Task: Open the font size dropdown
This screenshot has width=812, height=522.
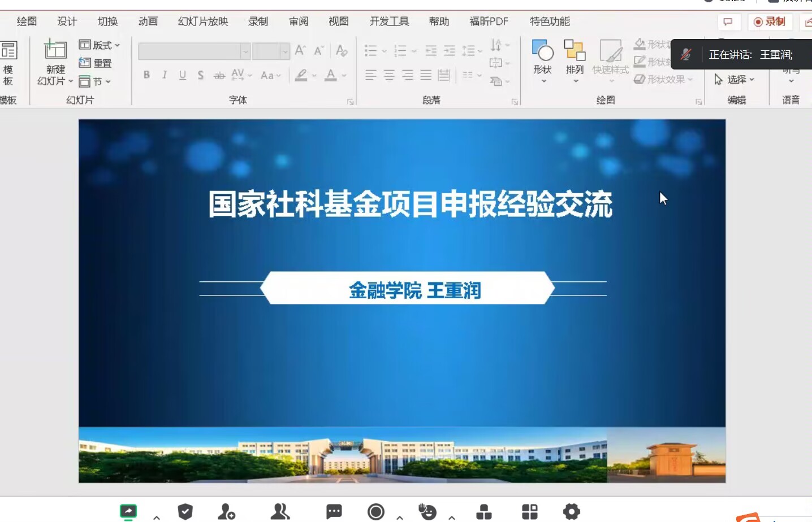Action: point(284,51)
